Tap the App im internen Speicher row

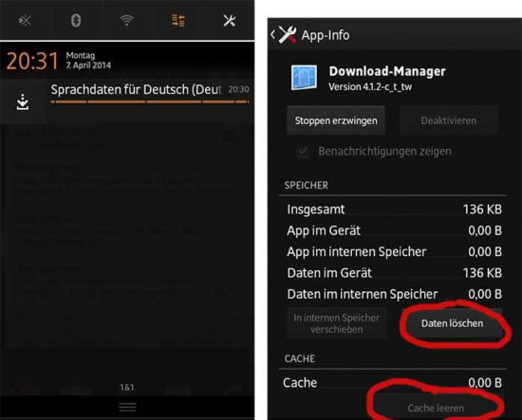(394, 252)
